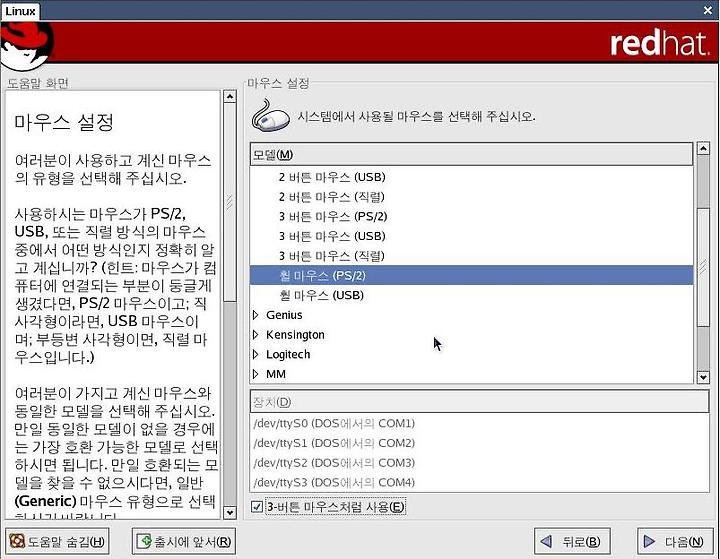
Task: Expand the Genius mouse group
Action: tap(256, 315)
